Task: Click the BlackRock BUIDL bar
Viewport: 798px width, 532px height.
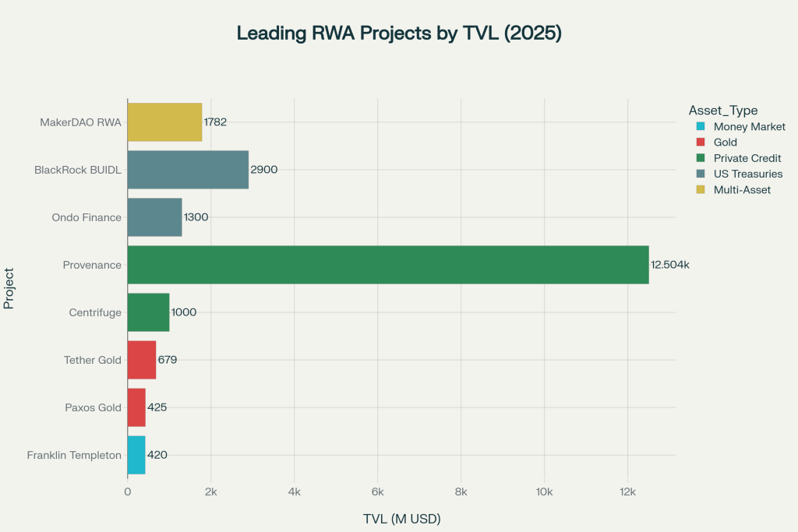Action: point(187,169)
